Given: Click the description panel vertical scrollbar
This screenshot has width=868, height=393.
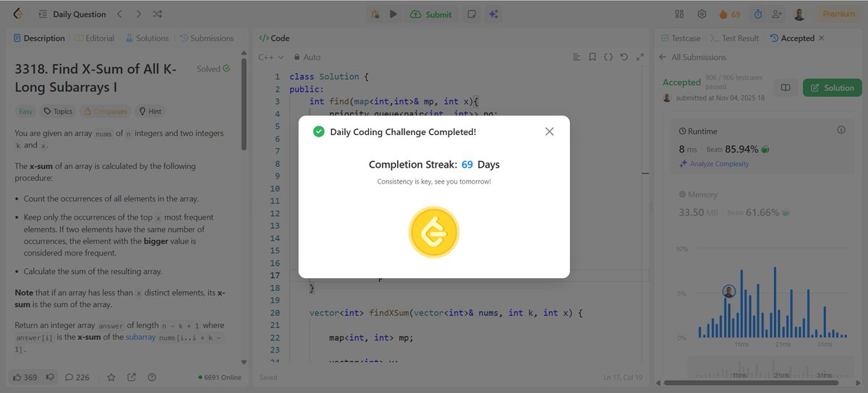Looking at the screenshot, I should point(244,105).
